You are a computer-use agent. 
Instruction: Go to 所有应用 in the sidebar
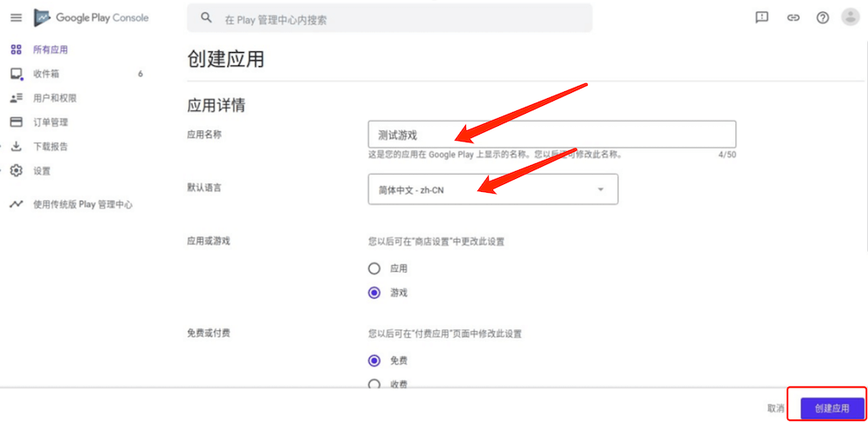click(49, 50)
